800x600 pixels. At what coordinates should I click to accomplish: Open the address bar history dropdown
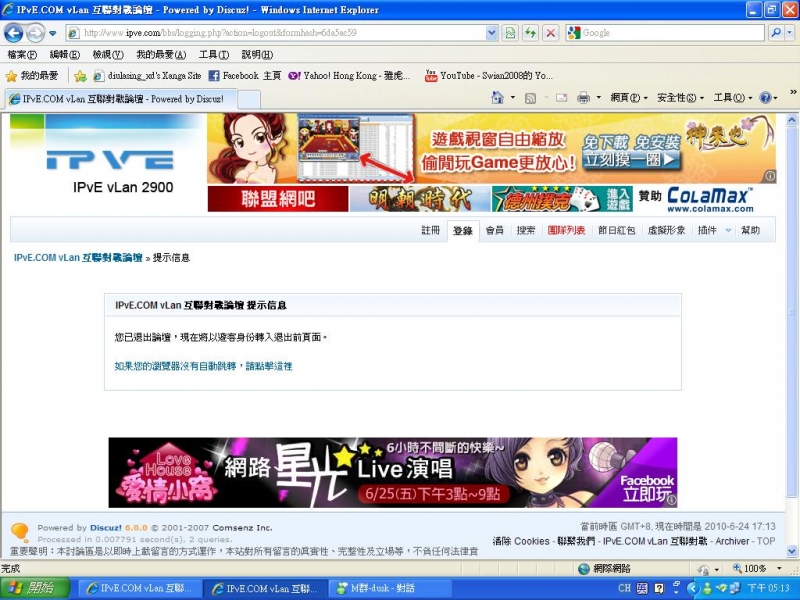tap(493, 33)
